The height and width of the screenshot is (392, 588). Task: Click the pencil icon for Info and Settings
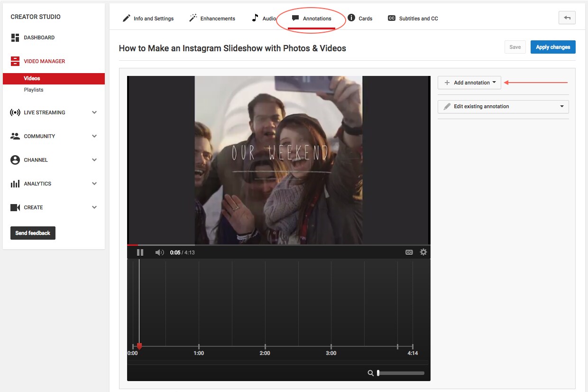126,18
